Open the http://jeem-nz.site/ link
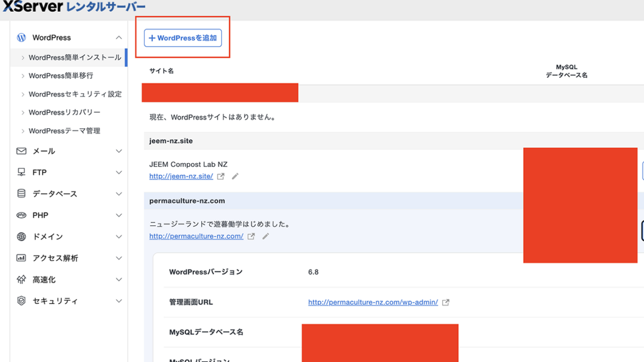Viewport: 644px width, 362px height. (181, 176)
